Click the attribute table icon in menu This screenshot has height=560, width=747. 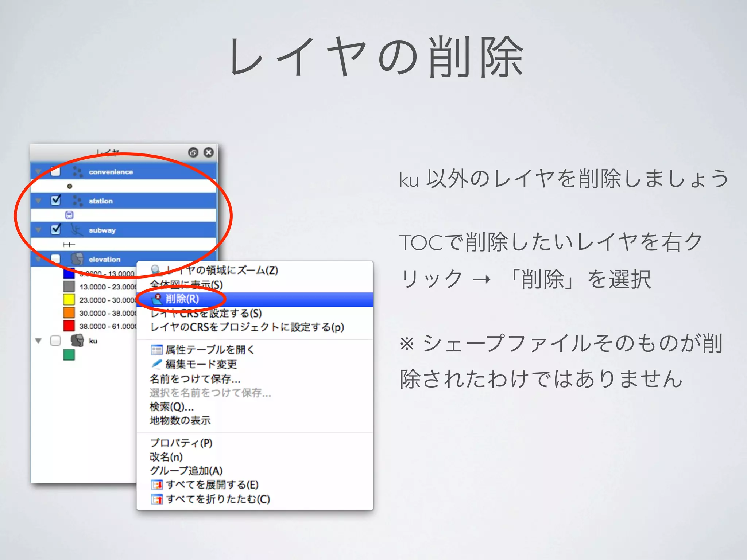click(156, 350)
